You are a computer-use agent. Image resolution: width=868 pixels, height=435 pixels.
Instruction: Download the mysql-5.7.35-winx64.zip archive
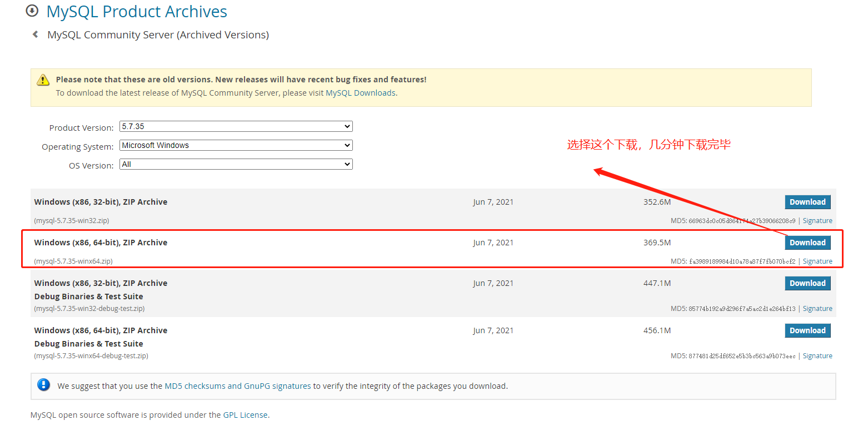coord(807,242)
